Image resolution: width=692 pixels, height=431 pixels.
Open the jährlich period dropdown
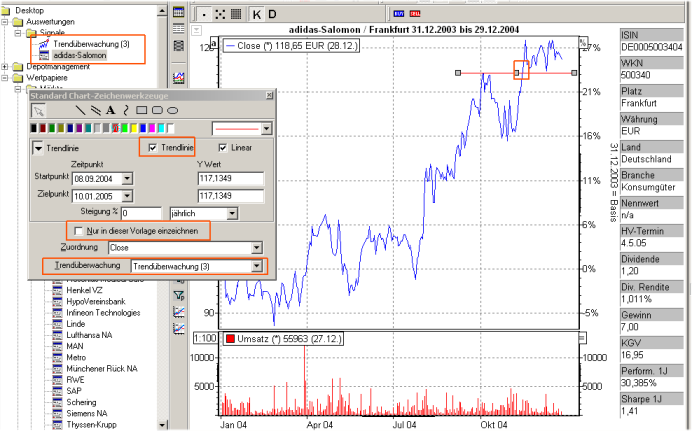coord(232,214)
